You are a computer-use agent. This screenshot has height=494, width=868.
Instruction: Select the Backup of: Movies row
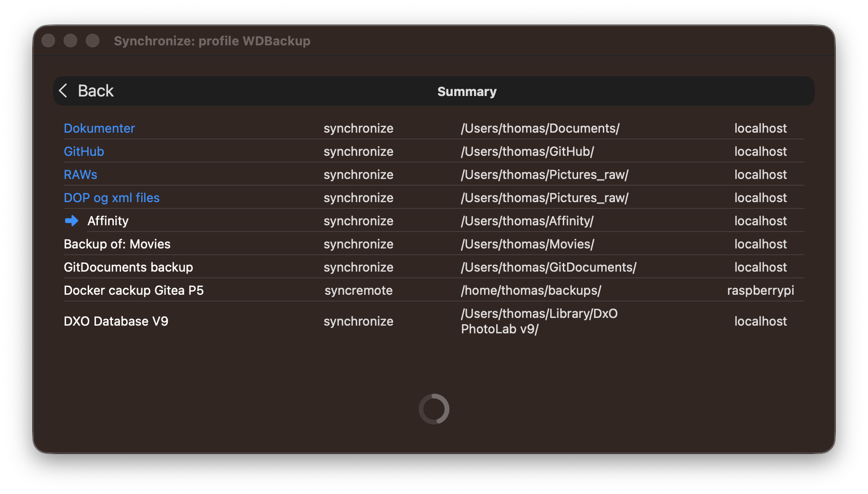click(117, 244)
